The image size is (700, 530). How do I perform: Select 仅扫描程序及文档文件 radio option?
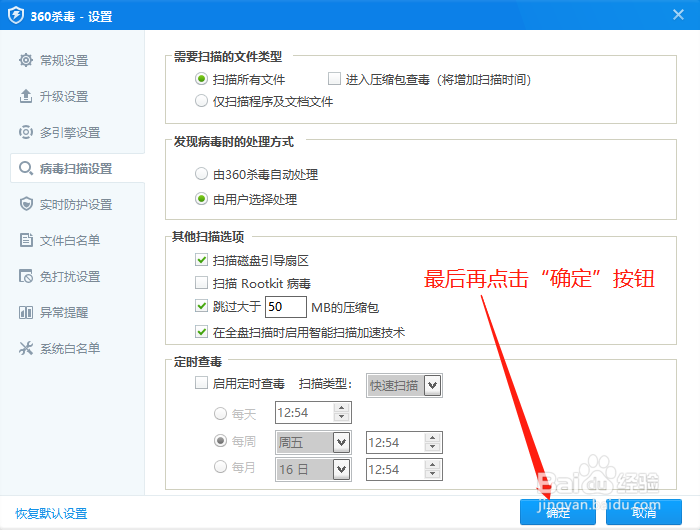[201, 101]
